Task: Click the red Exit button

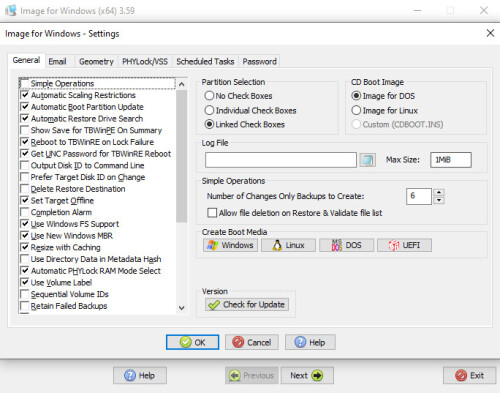Action: tap(469, 375)
